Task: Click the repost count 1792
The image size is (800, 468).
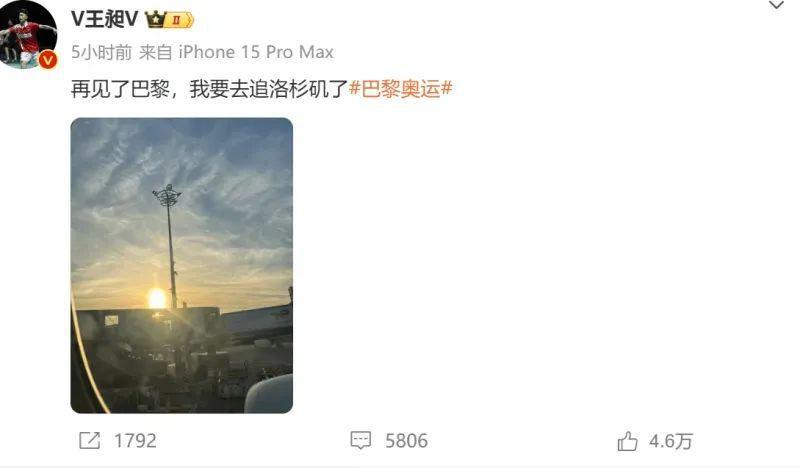Action: [x=135, y=440]
